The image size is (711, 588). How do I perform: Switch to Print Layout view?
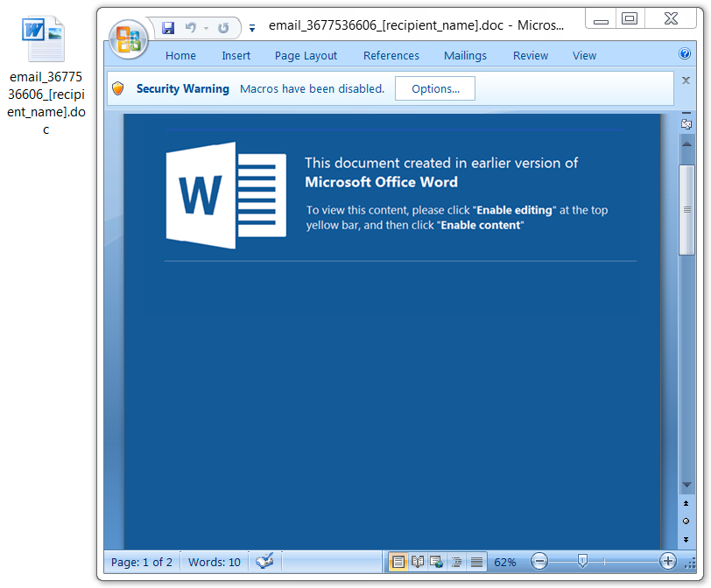(398, 562)
